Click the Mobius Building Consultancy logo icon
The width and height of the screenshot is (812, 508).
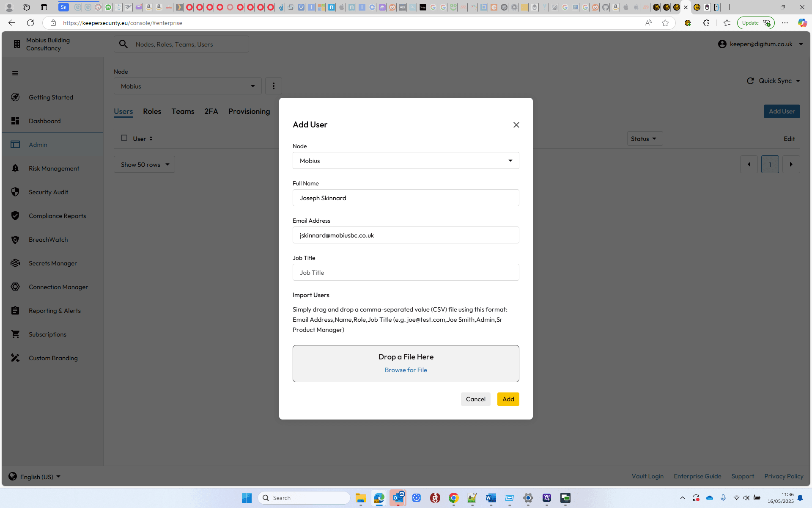coord(16,44)
